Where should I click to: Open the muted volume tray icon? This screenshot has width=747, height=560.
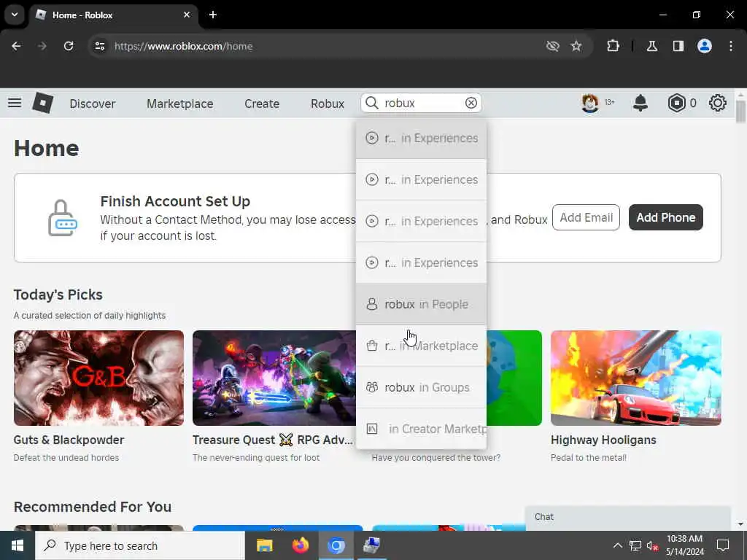pos(652,545)
